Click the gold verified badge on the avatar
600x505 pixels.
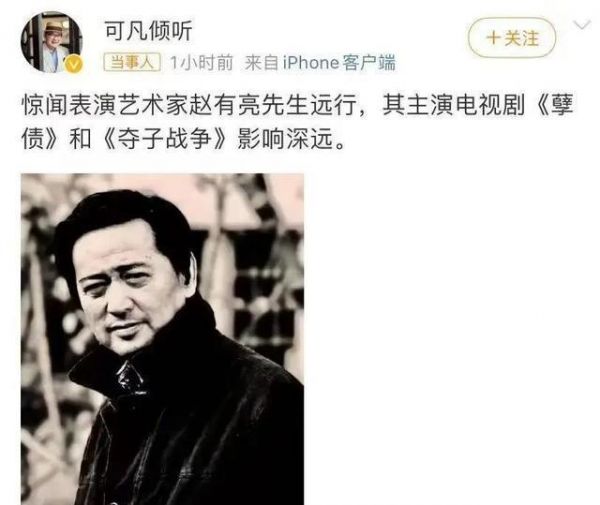(x=73, y=64)
